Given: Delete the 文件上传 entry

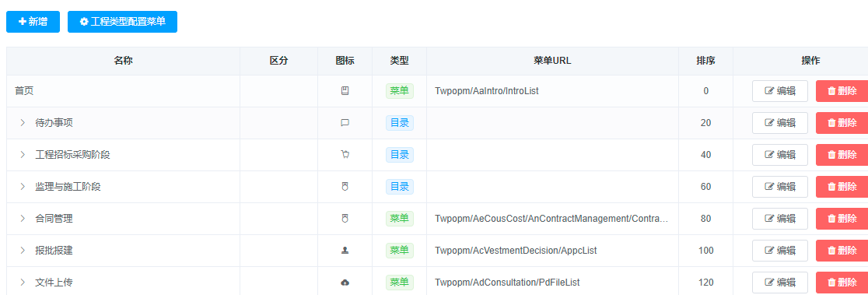Looking at the screenshot, I should (x=842, y=283).
